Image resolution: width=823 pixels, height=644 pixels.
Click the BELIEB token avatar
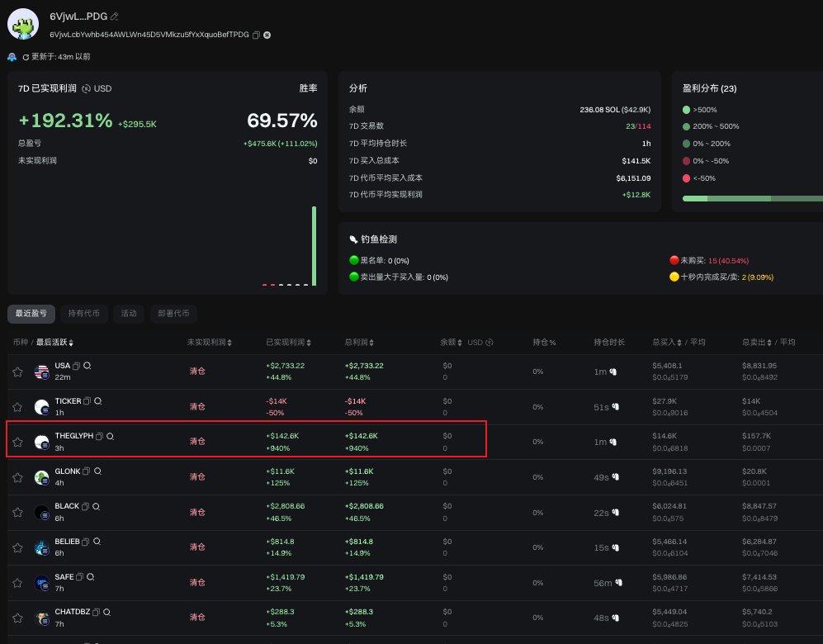pyautogui.click(x=41, y=547)
